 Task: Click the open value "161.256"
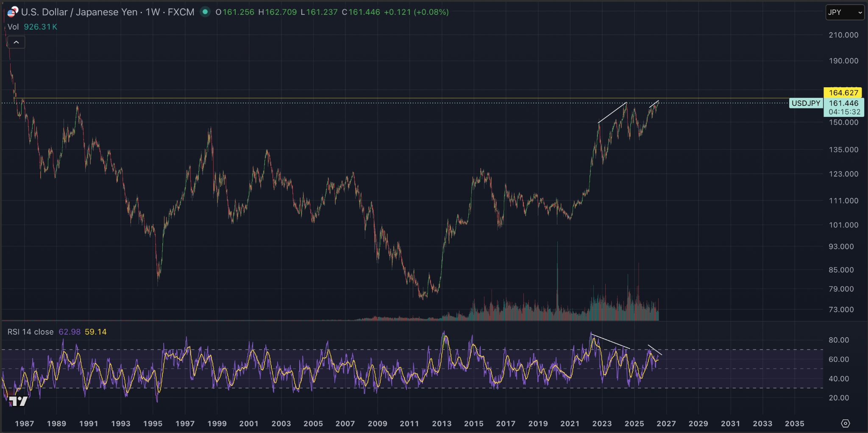pyautogui.click(x=239, y=12)
